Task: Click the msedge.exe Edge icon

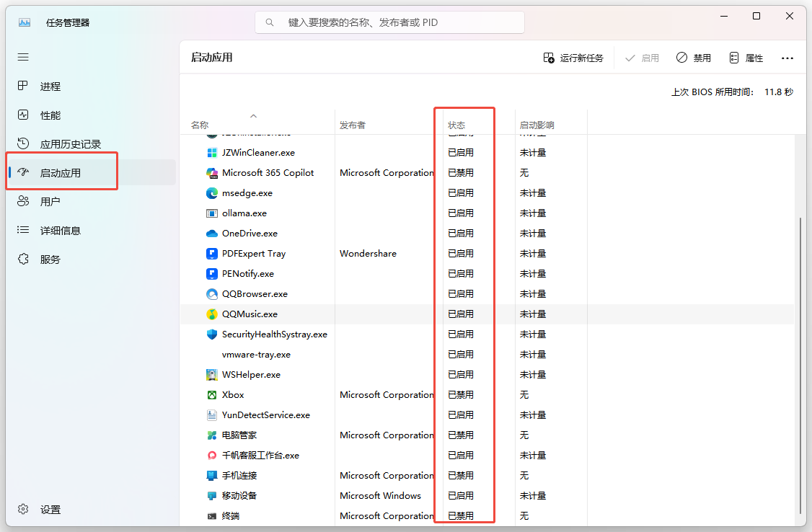Action: (x=212, y=193)
